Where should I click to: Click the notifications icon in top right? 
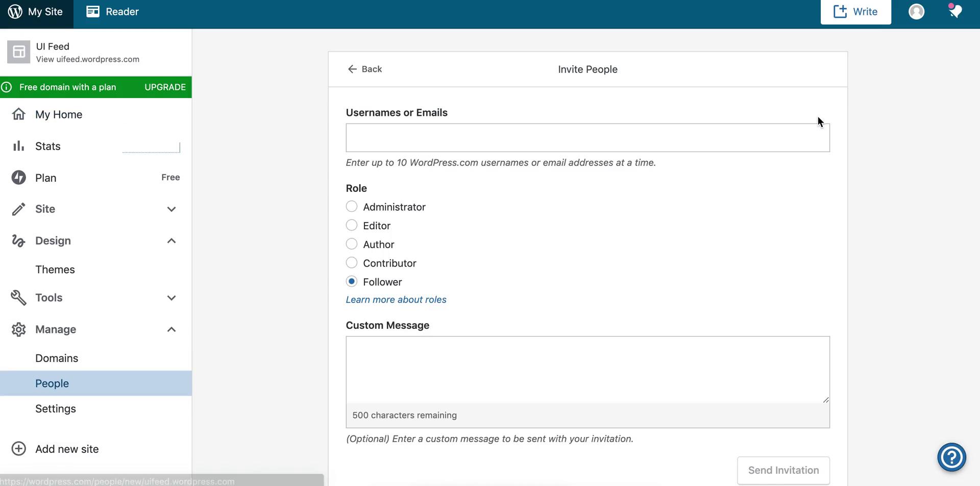point(955,11)
